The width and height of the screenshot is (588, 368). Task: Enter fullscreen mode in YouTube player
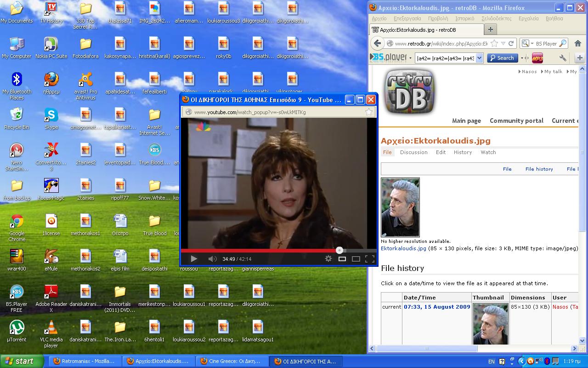369,259
